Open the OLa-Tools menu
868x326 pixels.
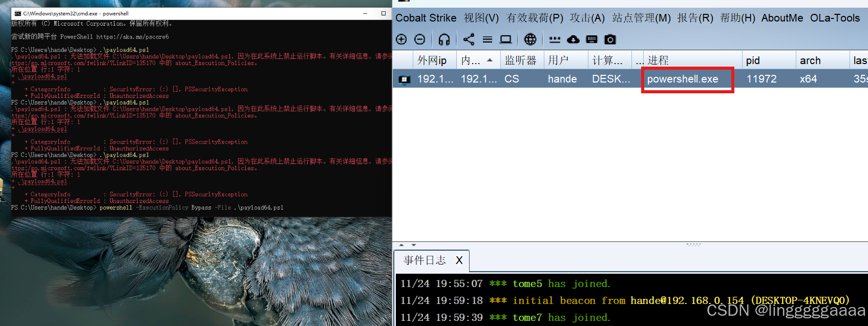[835, 18]
